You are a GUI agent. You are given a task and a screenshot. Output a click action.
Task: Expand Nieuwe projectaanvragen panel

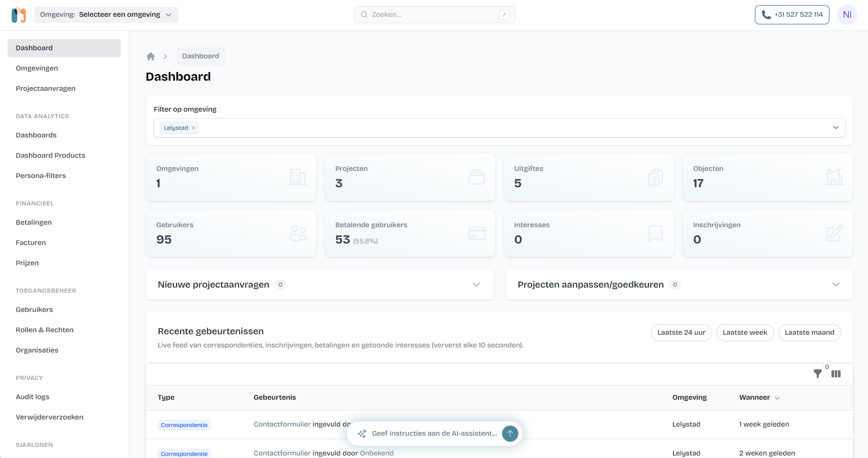click(x=320, y=285)
